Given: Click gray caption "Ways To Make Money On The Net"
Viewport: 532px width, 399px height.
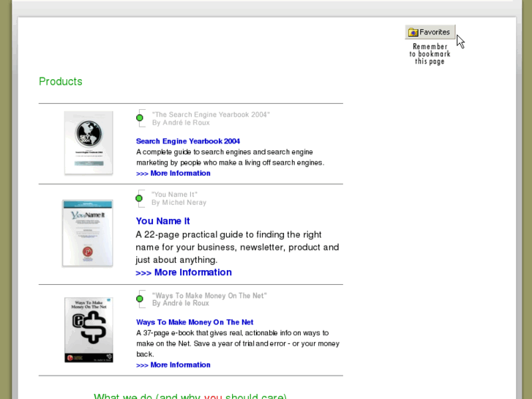Looking at the screenshot, I should (x=209, y=296).
